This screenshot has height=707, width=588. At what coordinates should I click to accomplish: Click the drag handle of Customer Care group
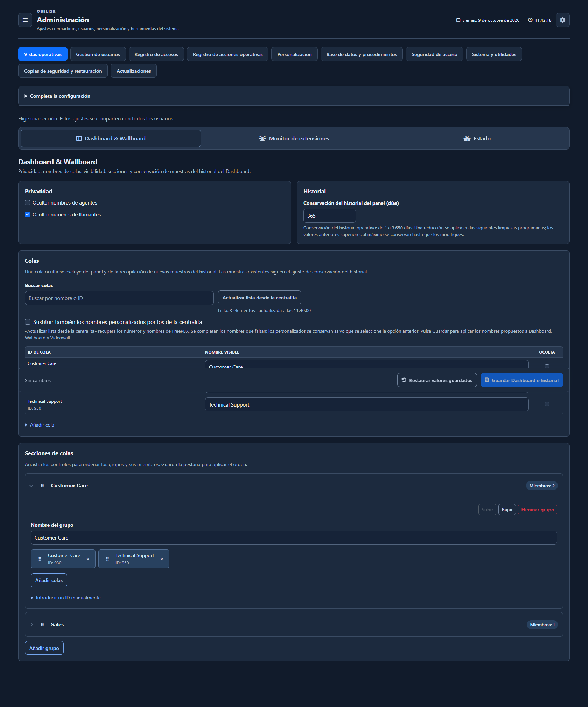tap(42, 486)
